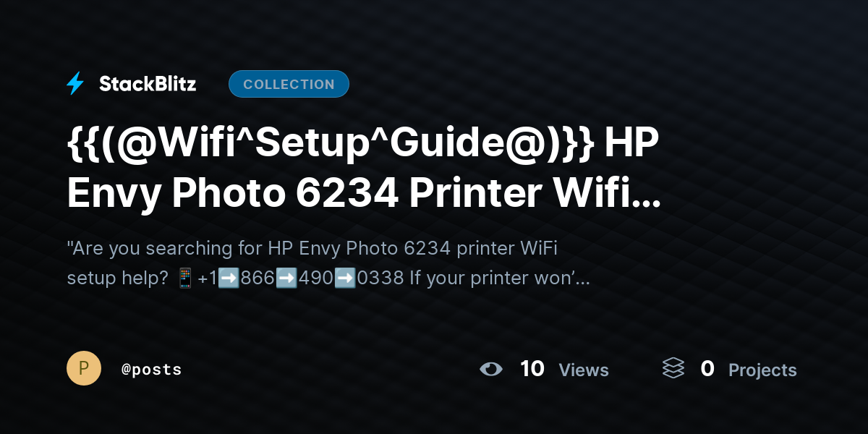Click the arrow emoji after +1
This screenshot has height=434, width=868.
coord(229,278)
